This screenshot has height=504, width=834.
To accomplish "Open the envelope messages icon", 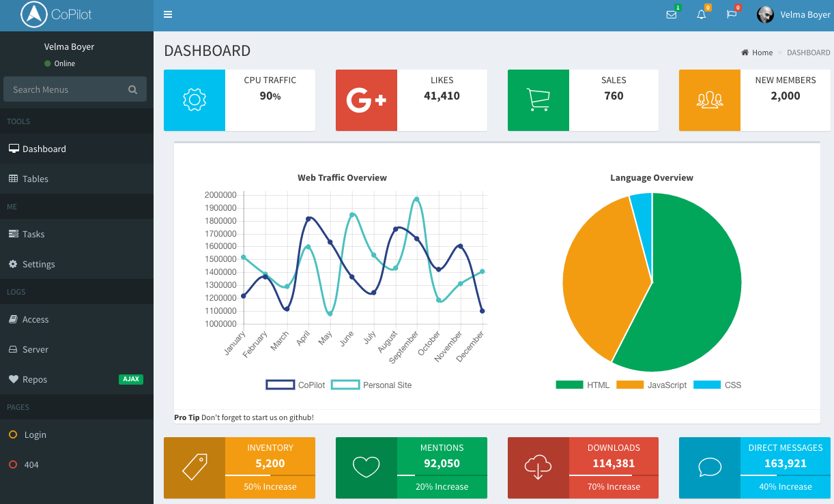I will [672, 14].
